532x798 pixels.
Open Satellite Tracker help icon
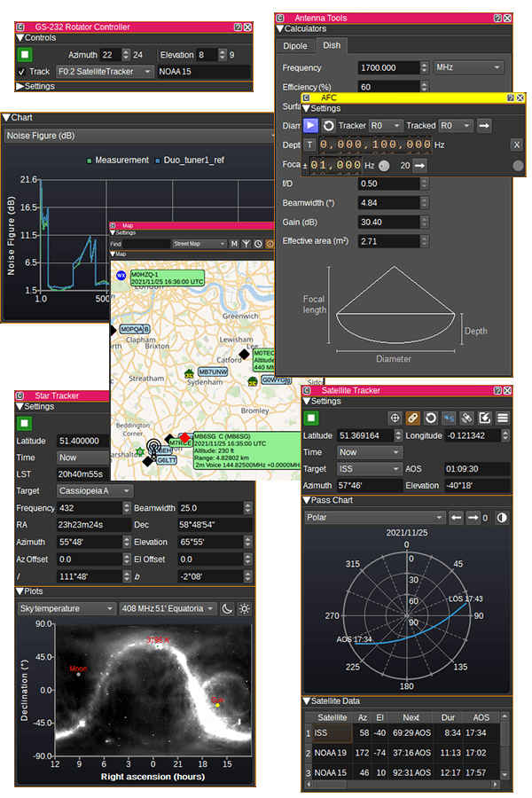pos(498,390)
